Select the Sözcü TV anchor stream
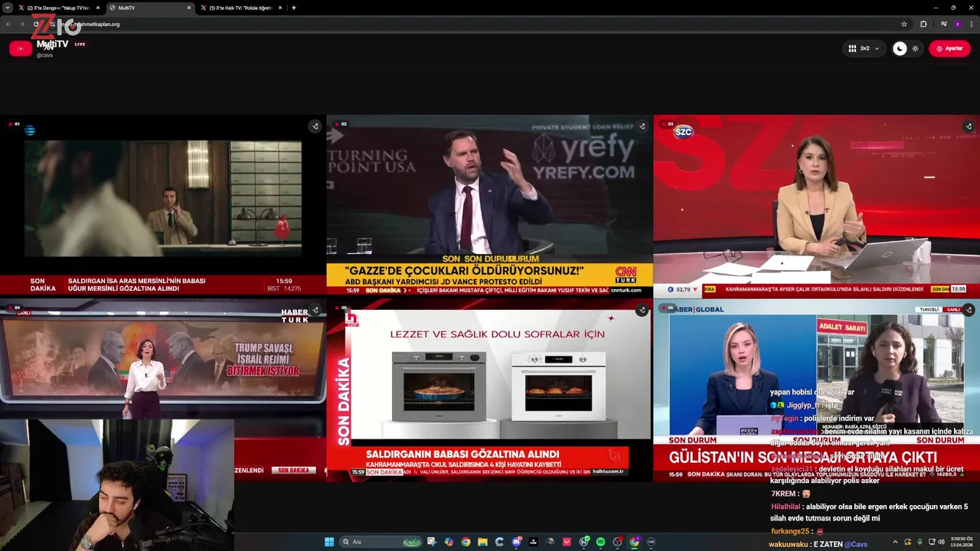980x551 pixels. pyautogui.click(x=816, y=206)
